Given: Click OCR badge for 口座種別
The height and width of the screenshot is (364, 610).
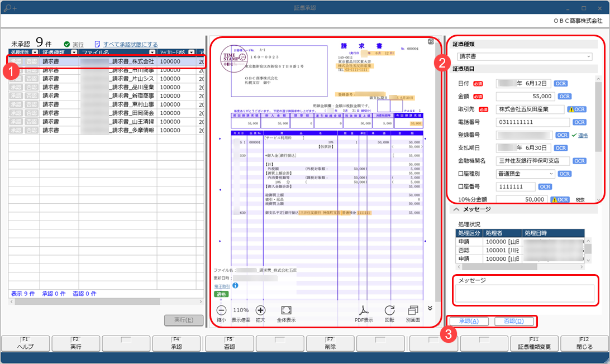Looking at the screenshot, I should click(x=565, y=174).
